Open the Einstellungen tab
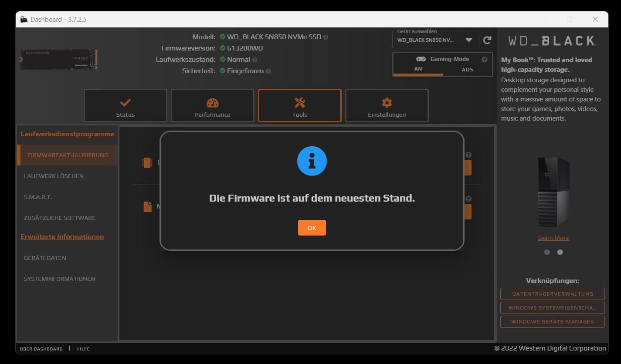 click(387, 106)
